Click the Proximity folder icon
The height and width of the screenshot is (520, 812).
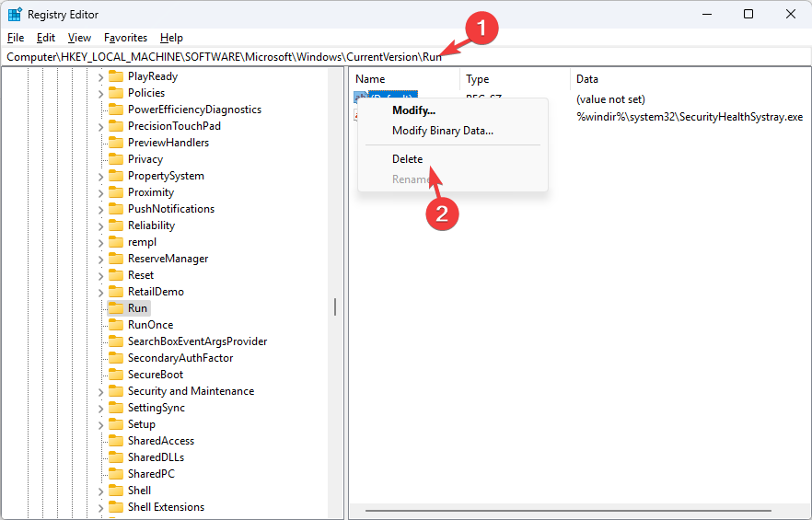pos(116,192)
